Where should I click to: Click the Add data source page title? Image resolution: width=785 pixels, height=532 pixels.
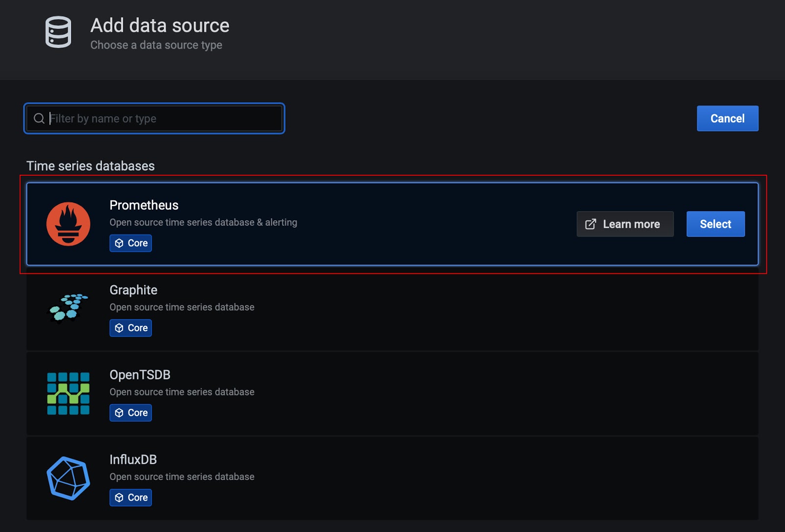click(160, 26)
